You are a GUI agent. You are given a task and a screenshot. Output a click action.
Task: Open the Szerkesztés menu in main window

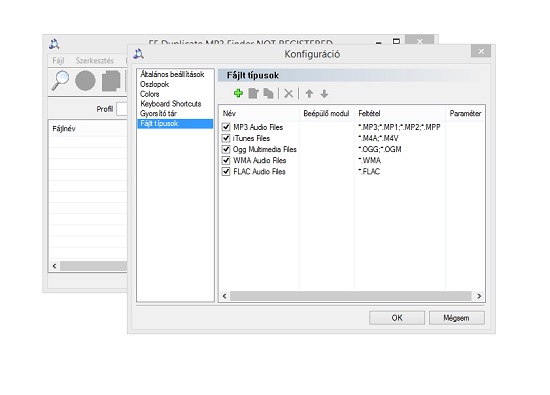click(x=95, y=60)
